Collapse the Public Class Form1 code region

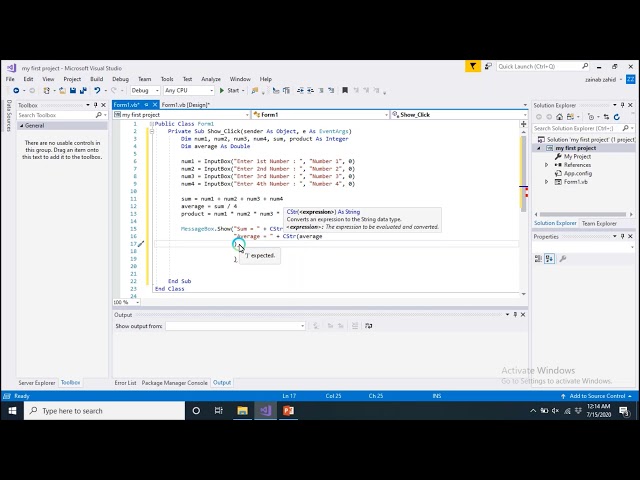click(151, 124)
